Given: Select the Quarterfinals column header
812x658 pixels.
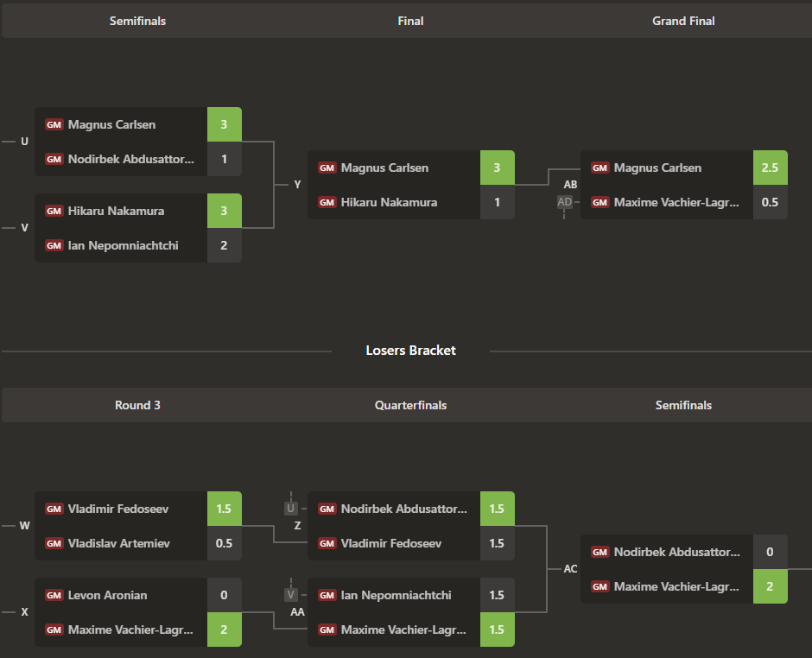Looking at the screenshot, I should click(410, 405).
